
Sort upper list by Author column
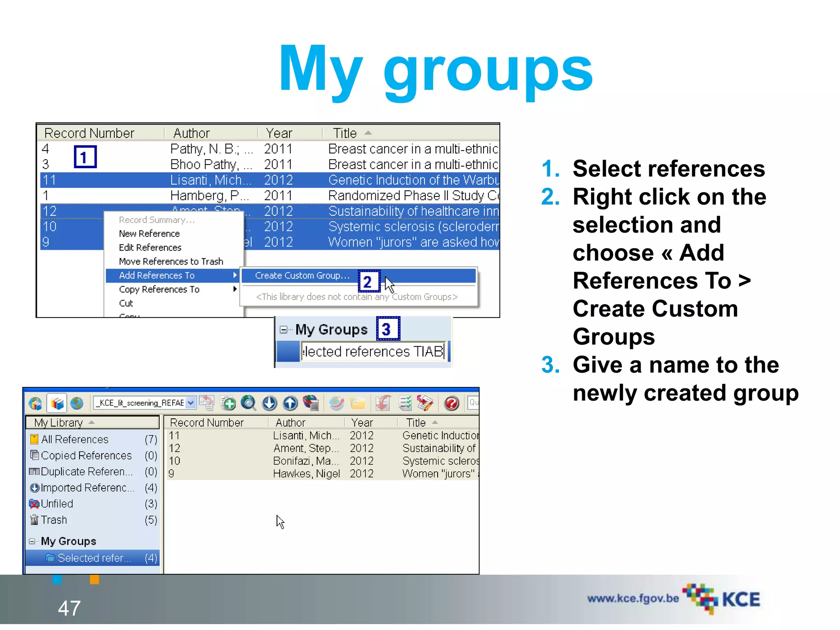211,133
